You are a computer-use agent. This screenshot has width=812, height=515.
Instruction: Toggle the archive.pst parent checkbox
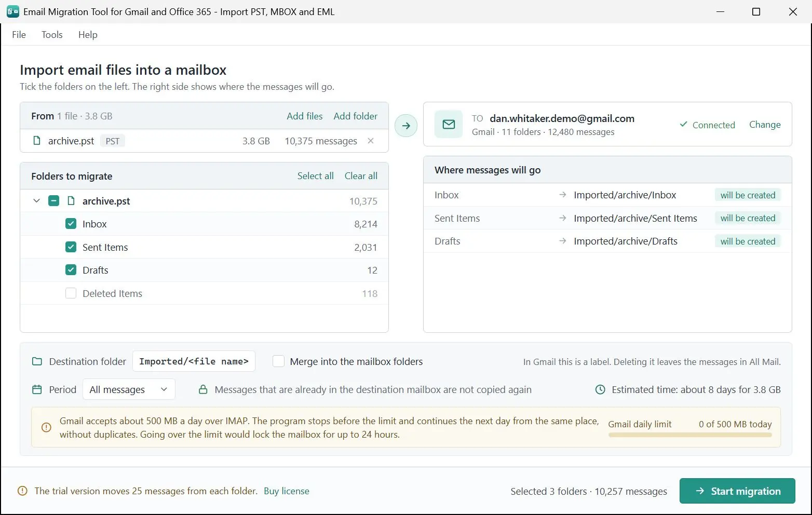[53, 201]
